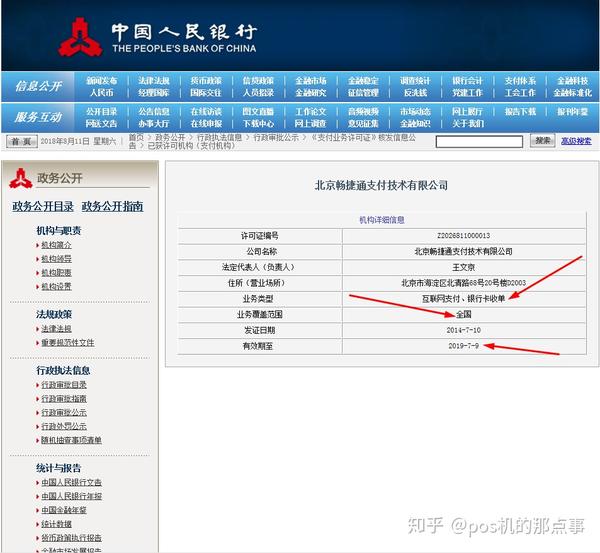Select the 国际交往 menu item
This screenshot has width=600, height=553.
[206, 93]
